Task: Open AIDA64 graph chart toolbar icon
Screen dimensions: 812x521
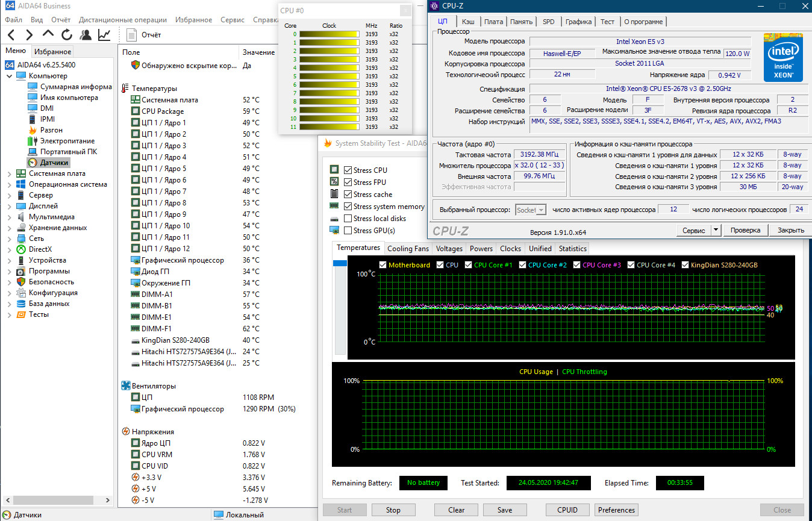Action: click(x=104, y=35)
